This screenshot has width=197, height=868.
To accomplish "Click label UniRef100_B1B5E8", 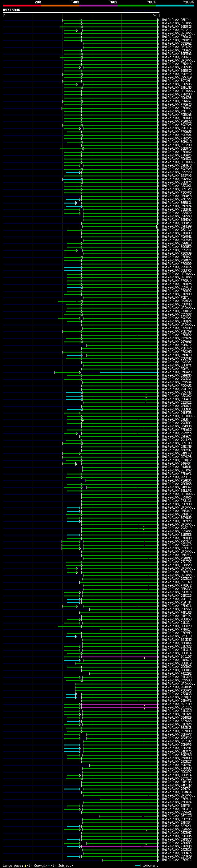I will coord(177,535).
